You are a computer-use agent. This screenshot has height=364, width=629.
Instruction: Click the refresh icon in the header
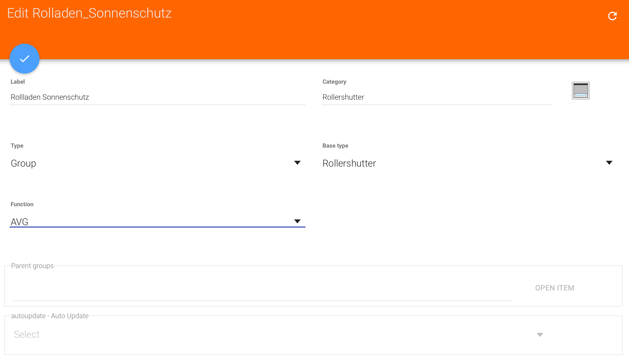612,16
